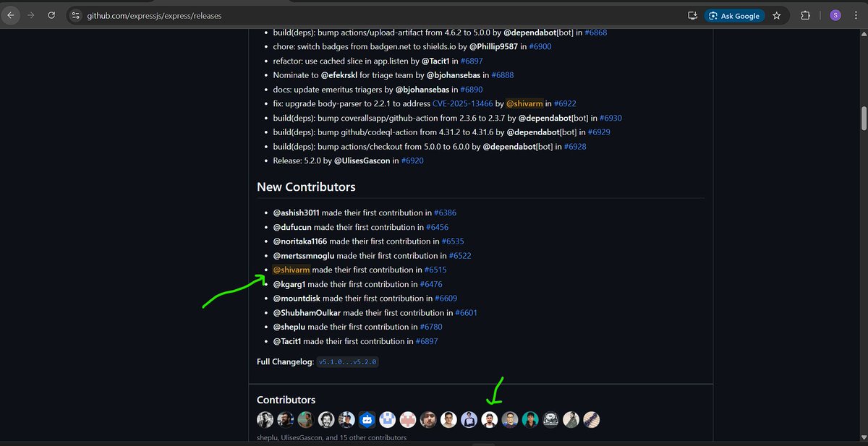Open @dufucun contributor mention
The width and height of the screenshot is (868, 446).
[292, 227]
